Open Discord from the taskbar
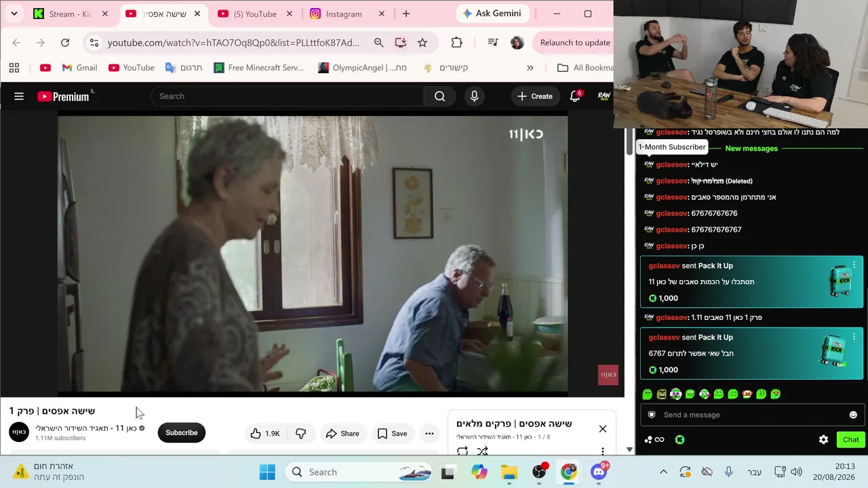 point(599,472)
